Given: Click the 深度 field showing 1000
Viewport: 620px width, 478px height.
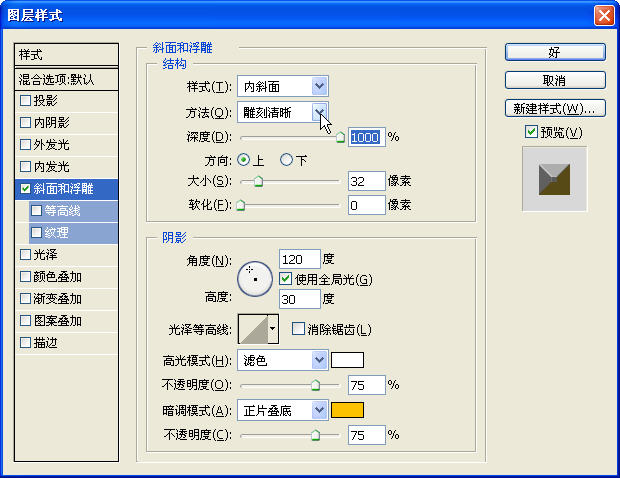Looking at the screenshot, I should [x=367, y=137].
